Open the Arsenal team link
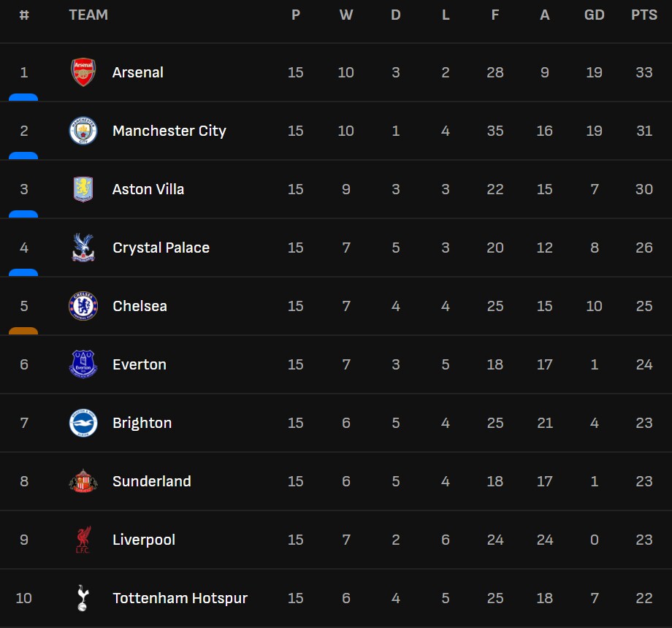The width and height of the screenshot is (672, 628). tap(137, 72)
